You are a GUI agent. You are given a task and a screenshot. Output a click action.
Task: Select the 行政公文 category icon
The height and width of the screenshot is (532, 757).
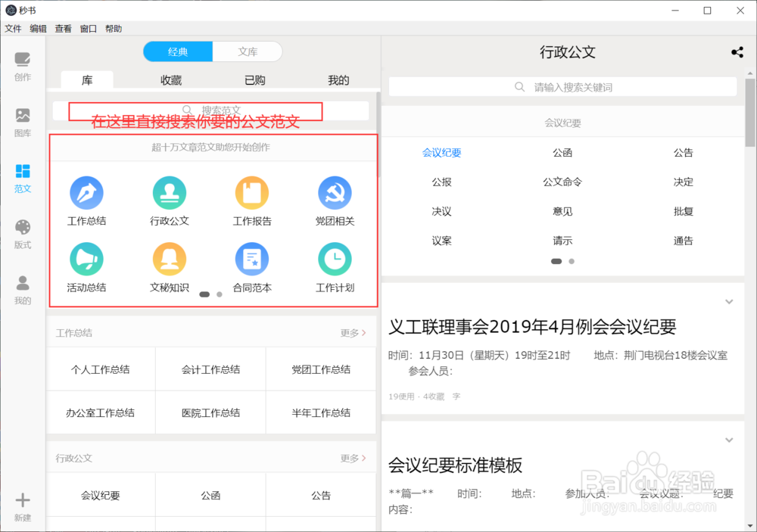[x=169, y=193]
